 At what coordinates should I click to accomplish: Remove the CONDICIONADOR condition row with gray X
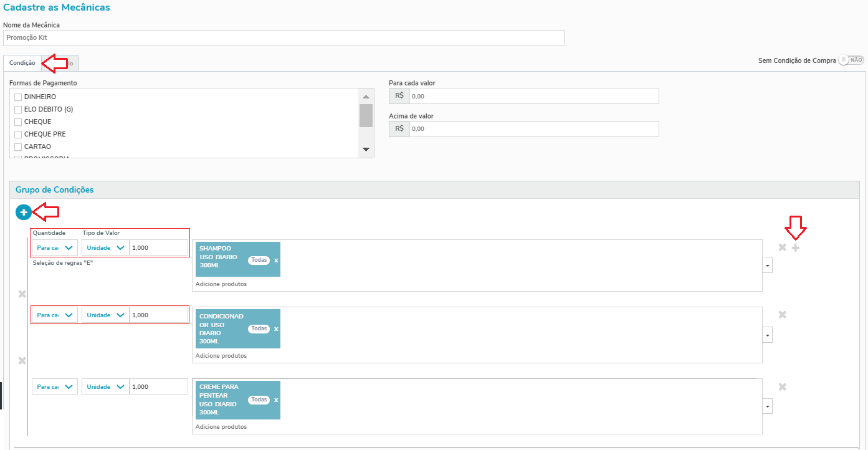[783, 315]
